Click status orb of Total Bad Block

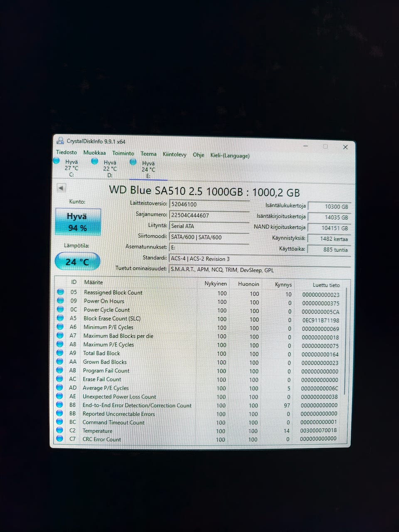click(x=60, y=353)
